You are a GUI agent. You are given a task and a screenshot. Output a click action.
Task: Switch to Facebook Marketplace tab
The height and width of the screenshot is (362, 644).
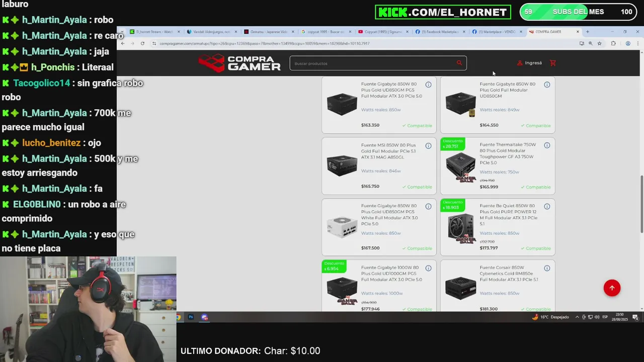click(x=440, y=32)
